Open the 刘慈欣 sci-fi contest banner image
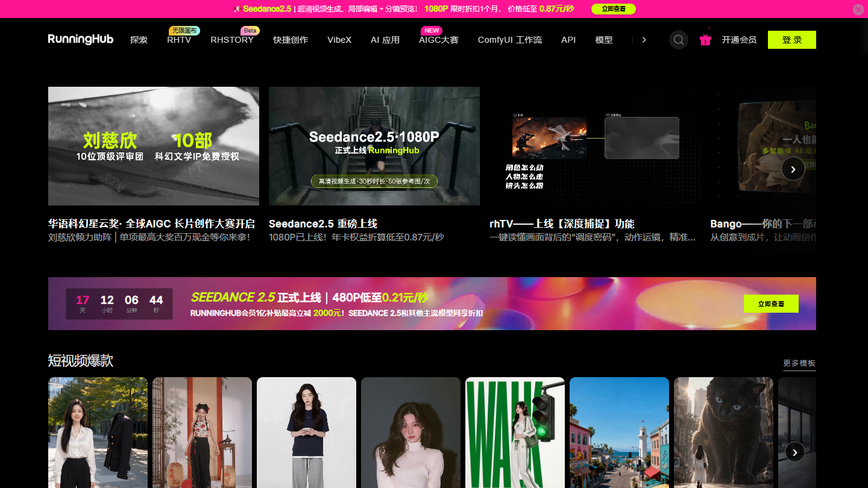The image size is (868, 488). click(x=154, y=146)
